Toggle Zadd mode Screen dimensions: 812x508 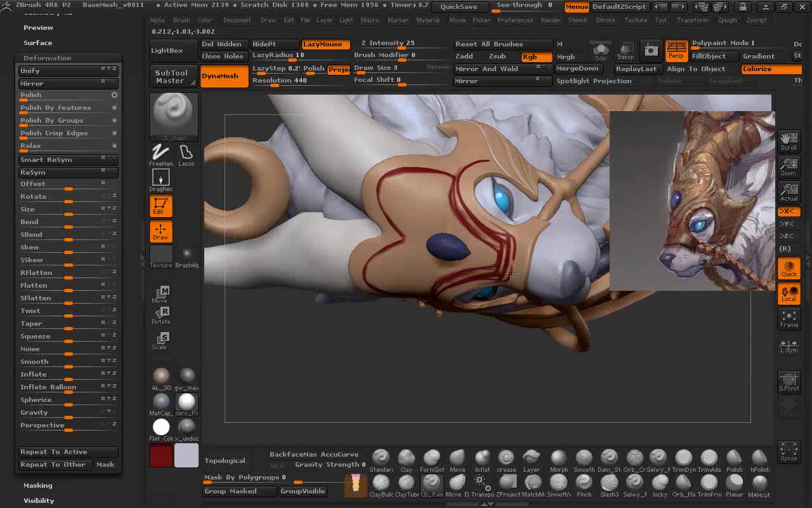pos(464,57)
